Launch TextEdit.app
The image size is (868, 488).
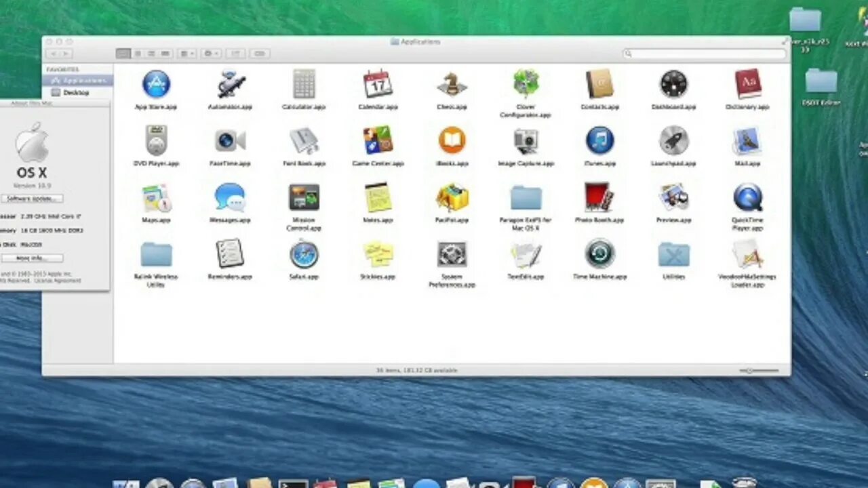526,255
